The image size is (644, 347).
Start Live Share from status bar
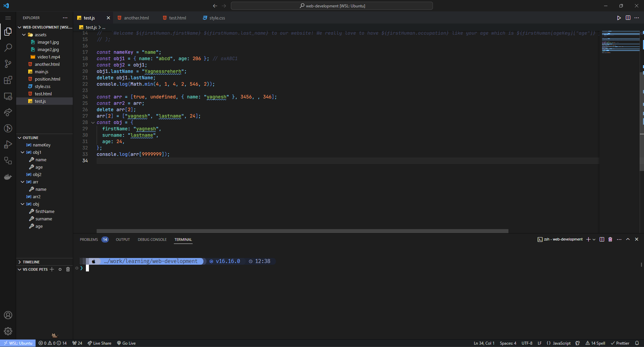[99, 343]
